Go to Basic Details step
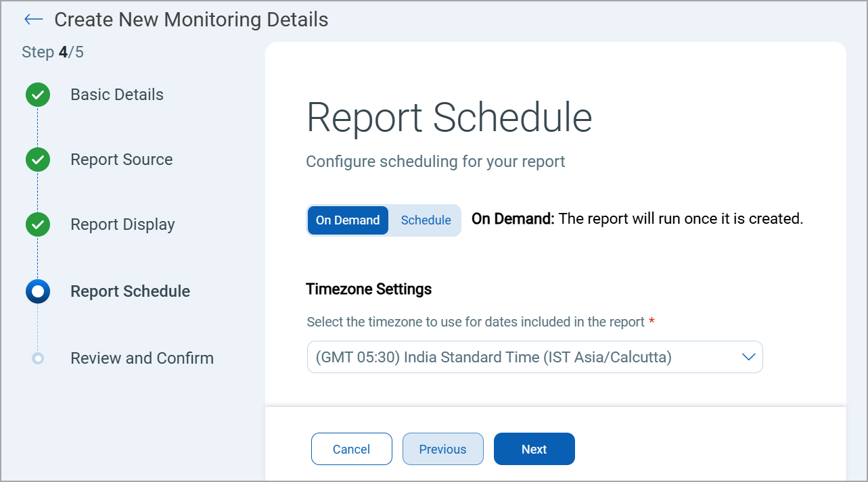 [x=117, y=95]
